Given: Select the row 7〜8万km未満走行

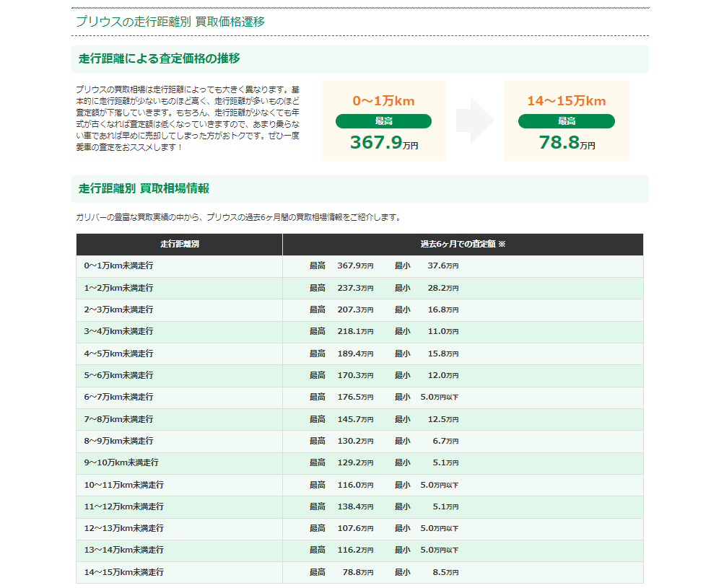Looking at the screenshot, I should click(x=360, y=420).
